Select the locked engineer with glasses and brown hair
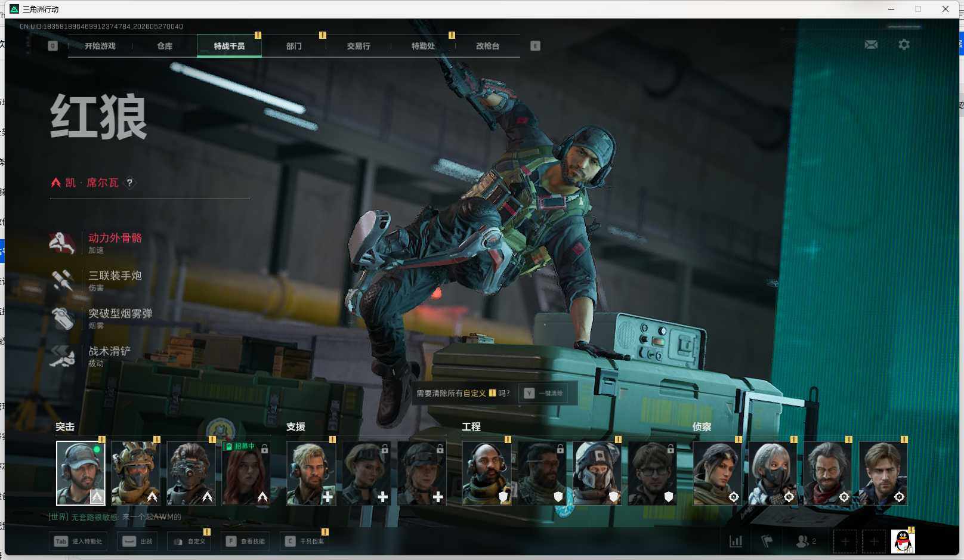The image size is (964, 560). (652, 473)
